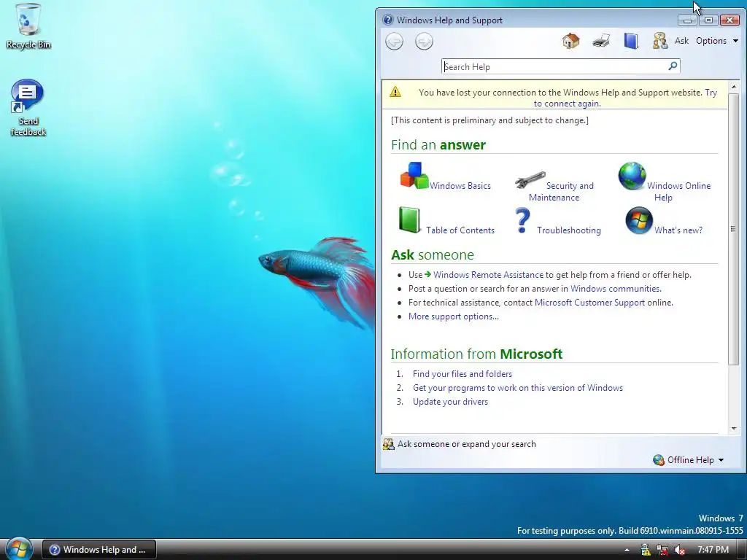
Task: Click the blue question mark Troubleshooting icon
Action: point(522,220)
